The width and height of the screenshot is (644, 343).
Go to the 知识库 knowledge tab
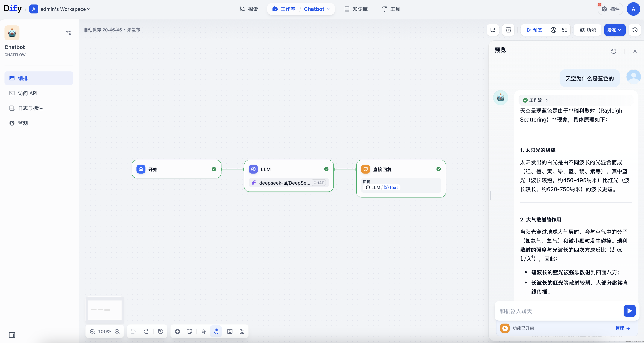click(356, 9)
